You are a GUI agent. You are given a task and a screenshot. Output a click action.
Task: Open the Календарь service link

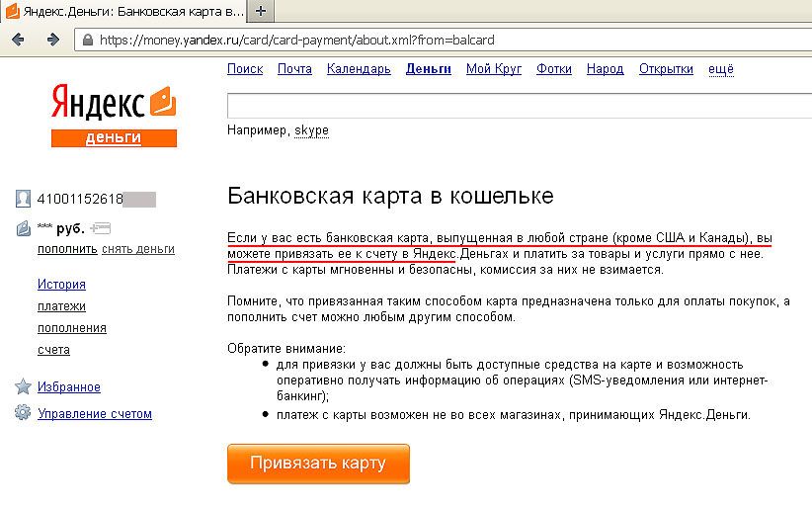point(359,69)
